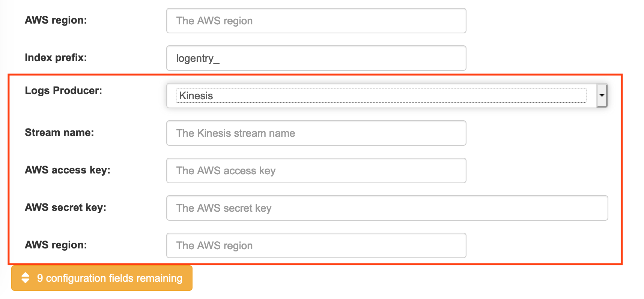Click the 'Index prefix:' label
The height and width of the screenshot is (299, 644).
(x=56, y=58)
